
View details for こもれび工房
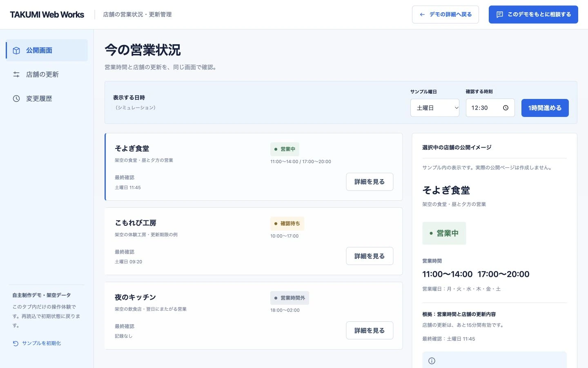pyautogui.click(x=370, y=256)
